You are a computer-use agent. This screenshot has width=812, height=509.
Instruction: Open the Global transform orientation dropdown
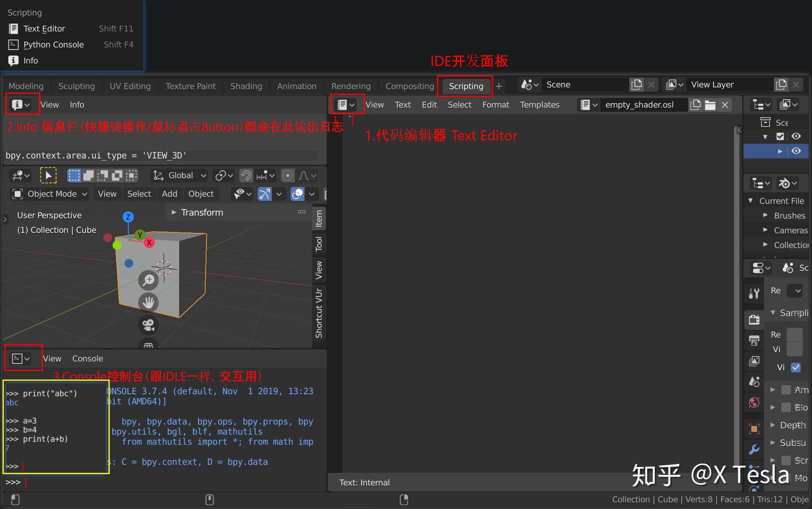coord(179,175)
